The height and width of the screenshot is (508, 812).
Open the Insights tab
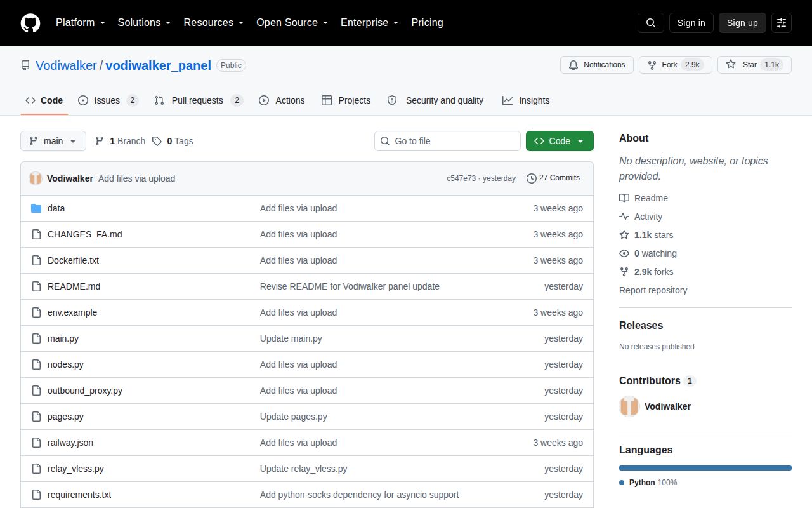(x=526, y=100)
